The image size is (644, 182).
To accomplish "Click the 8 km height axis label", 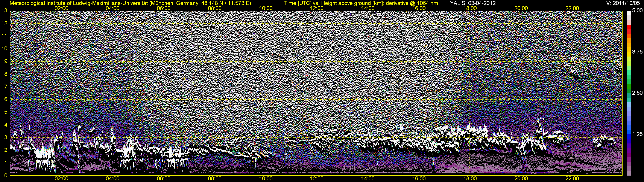I will (x=6, y=74).
